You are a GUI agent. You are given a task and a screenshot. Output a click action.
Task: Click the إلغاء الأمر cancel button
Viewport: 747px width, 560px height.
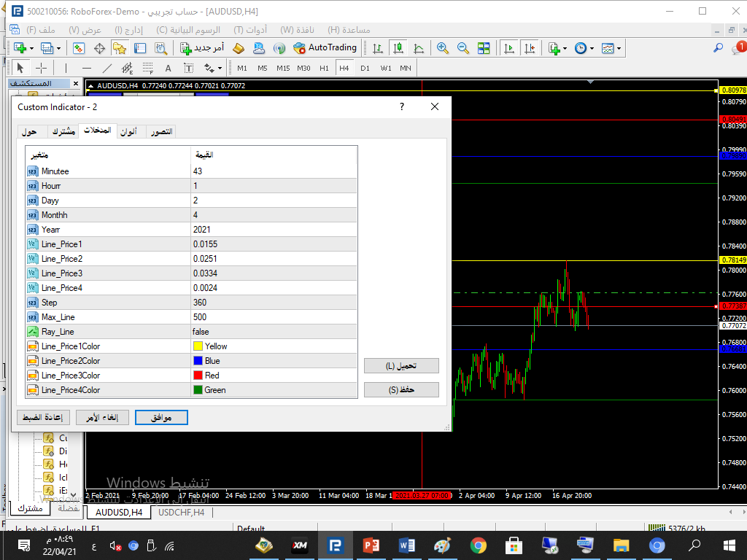click(x=102, y=418)
